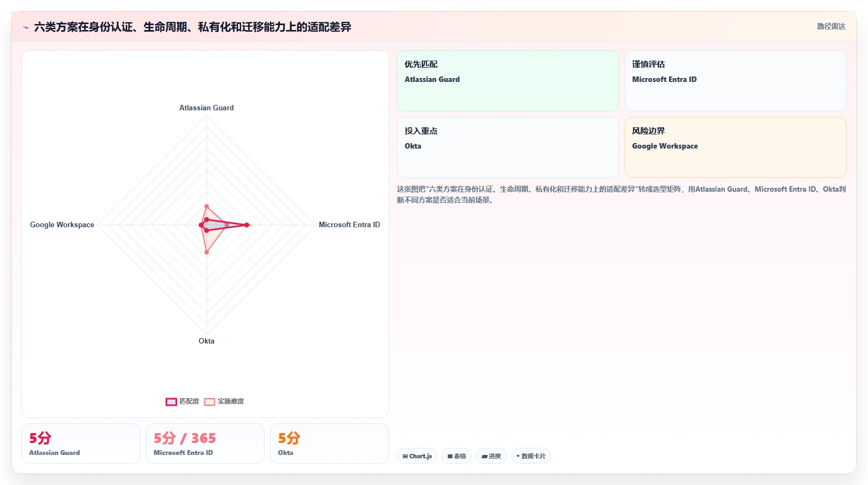868x485 pixels.
Task: Select the 数据卡片 tag chip
Action: pos(531,456)
